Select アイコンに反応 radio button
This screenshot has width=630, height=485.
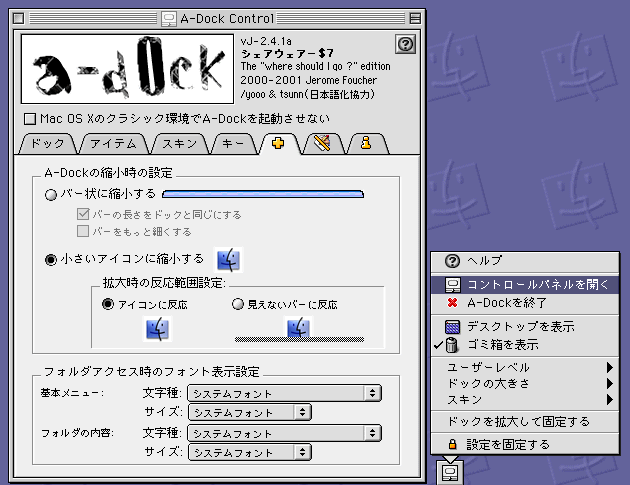click(108, 304)
